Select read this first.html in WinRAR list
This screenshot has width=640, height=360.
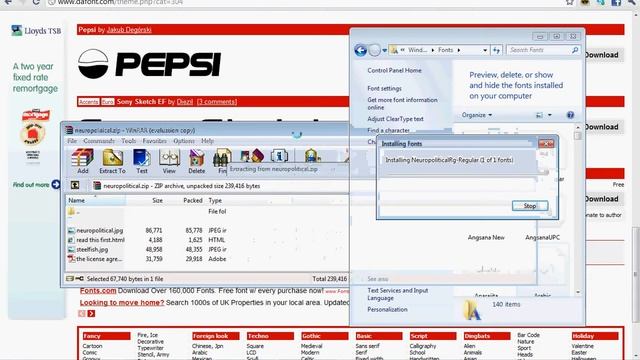(97, 240)
